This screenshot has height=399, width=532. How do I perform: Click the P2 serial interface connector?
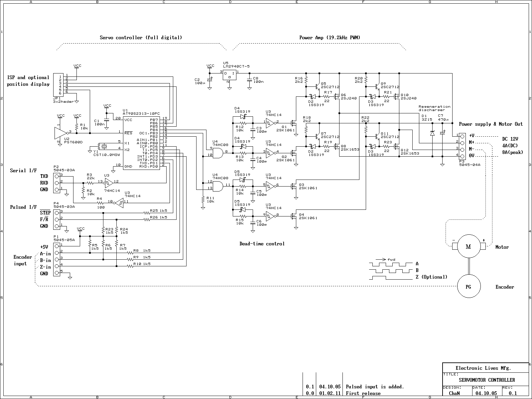(57, 182)
